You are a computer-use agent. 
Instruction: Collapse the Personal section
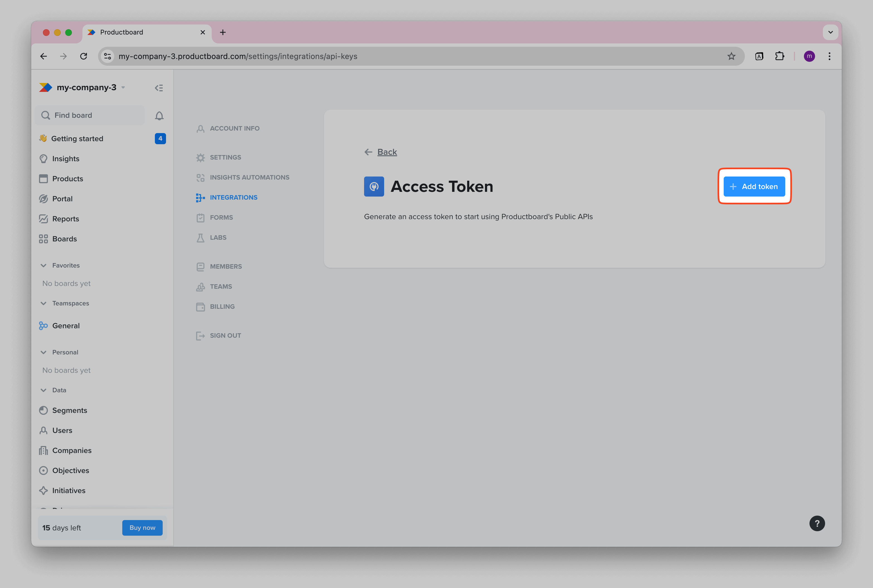pos(43,352)
